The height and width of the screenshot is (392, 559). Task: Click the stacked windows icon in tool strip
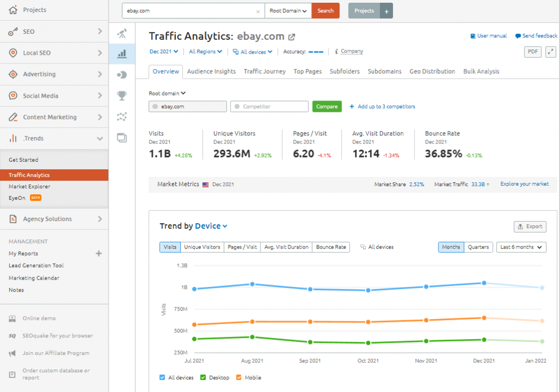point(122,138)
